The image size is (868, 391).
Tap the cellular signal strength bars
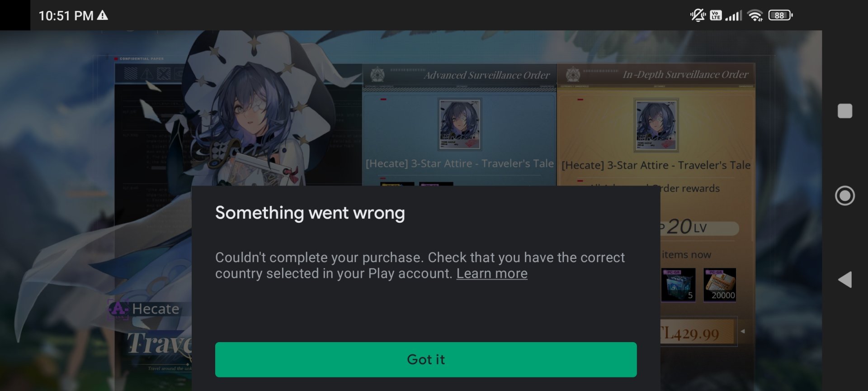click(734, 16)
